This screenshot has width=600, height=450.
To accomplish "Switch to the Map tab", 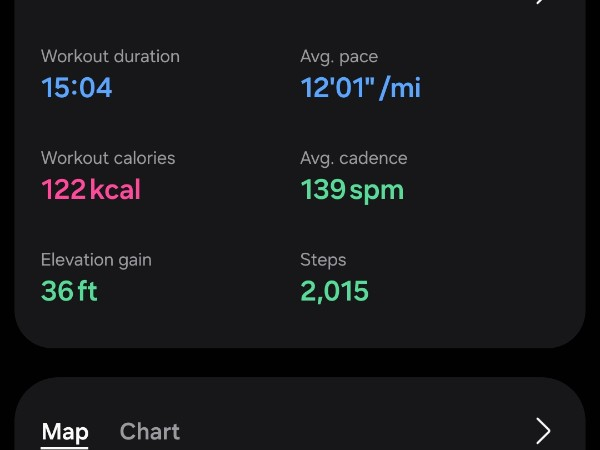I will [65, 432].
